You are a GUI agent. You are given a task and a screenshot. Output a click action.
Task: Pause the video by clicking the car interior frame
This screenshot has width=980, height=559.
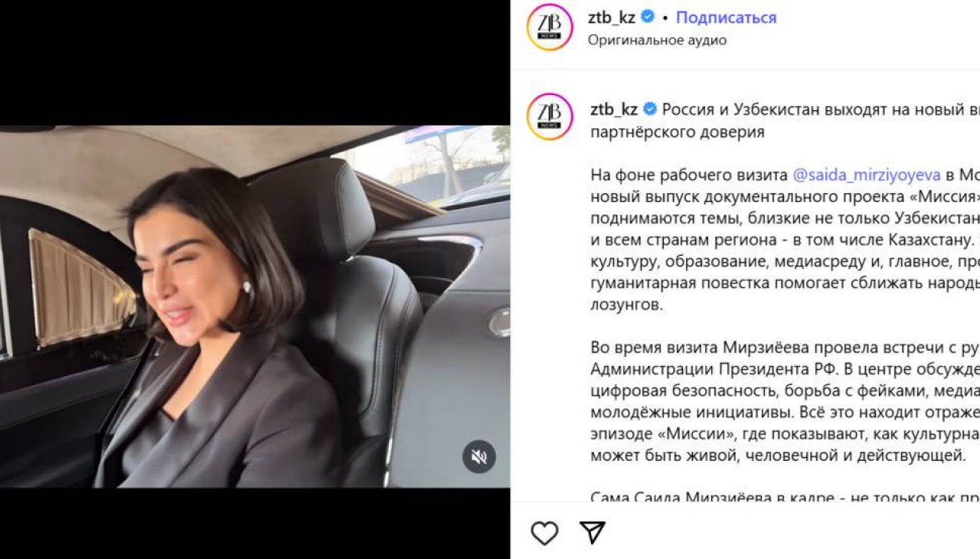(x=255, y=306)
